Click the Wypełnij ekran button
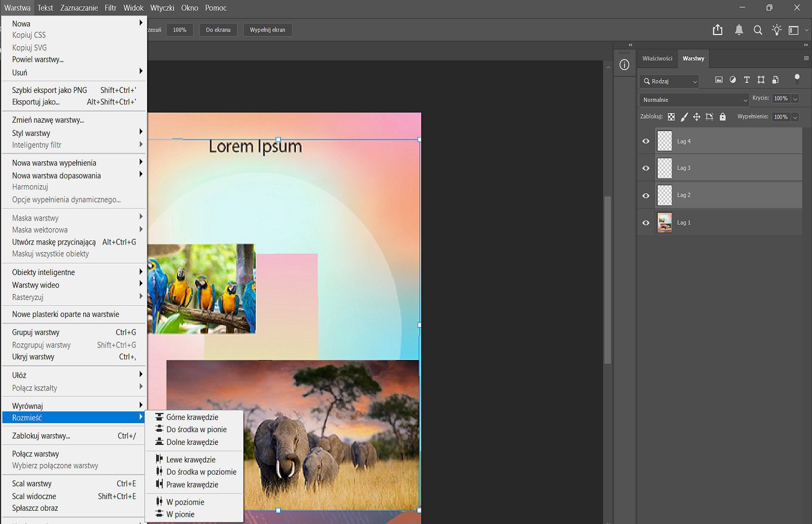The width and height of the screenshot is (812, 524). point(267,30)
